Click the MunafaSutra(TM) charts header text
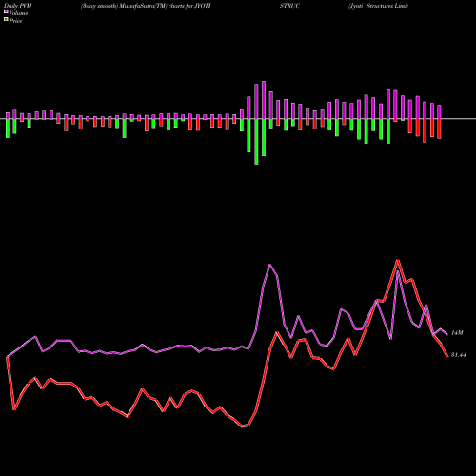Viewport: 476px width, 476px height. (x=146, y=6)
